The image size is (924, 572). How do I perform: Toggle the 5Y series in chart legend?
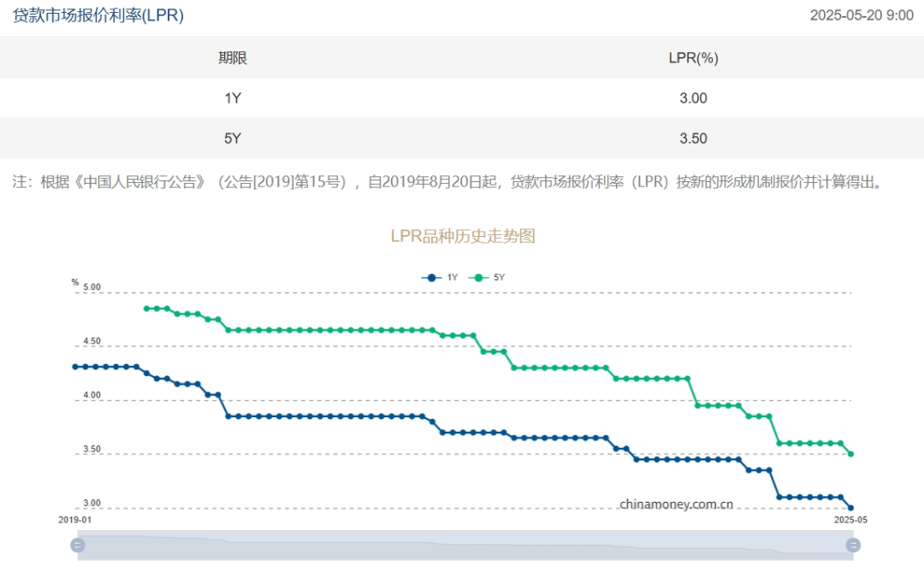click(x=487, y=278)
